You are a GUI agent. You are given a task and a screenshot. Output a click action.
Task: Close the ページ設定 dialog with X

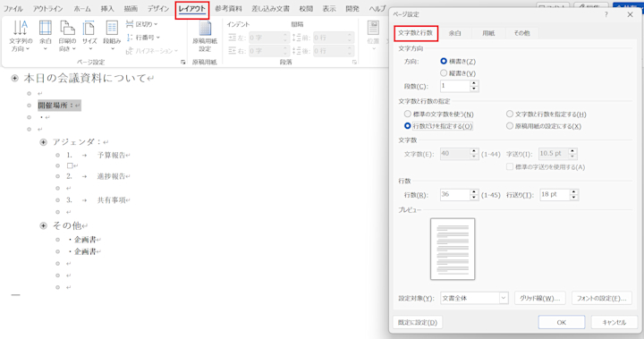(630, 14)
